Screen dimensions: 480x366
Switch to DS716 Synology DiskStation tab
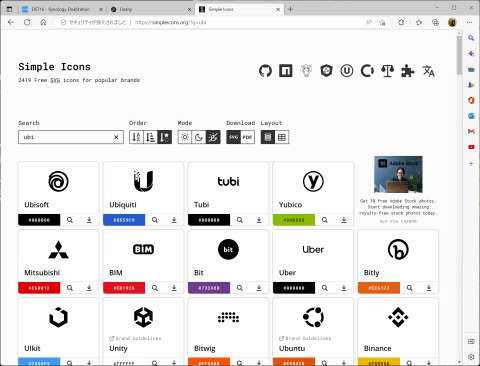[x=62, y=9]
